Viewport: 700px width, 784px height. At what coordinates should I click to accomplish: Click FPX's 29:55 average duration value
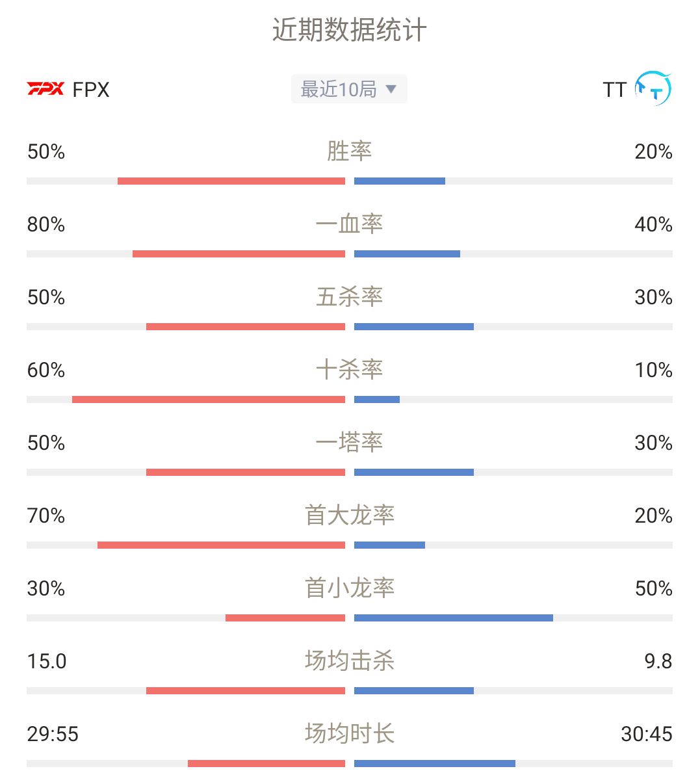pos(53,734)
